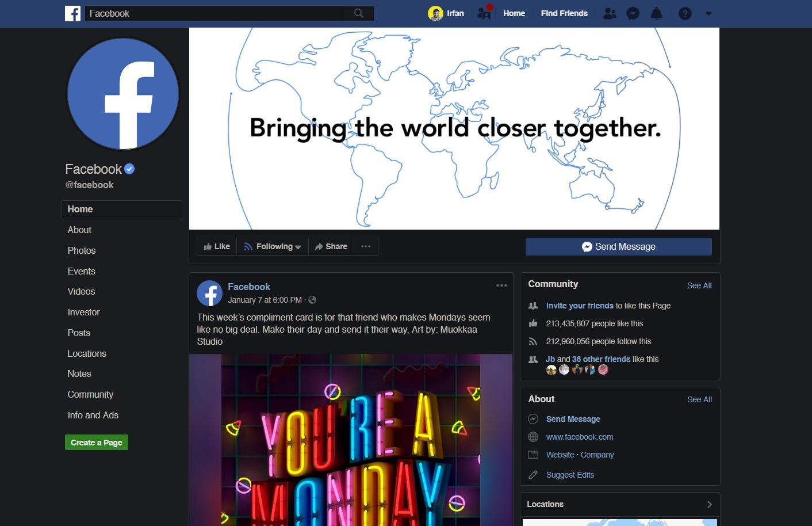The image size is (812, 526).
Task: Click the messenger icon in About panel
Action: click(533, 419)
